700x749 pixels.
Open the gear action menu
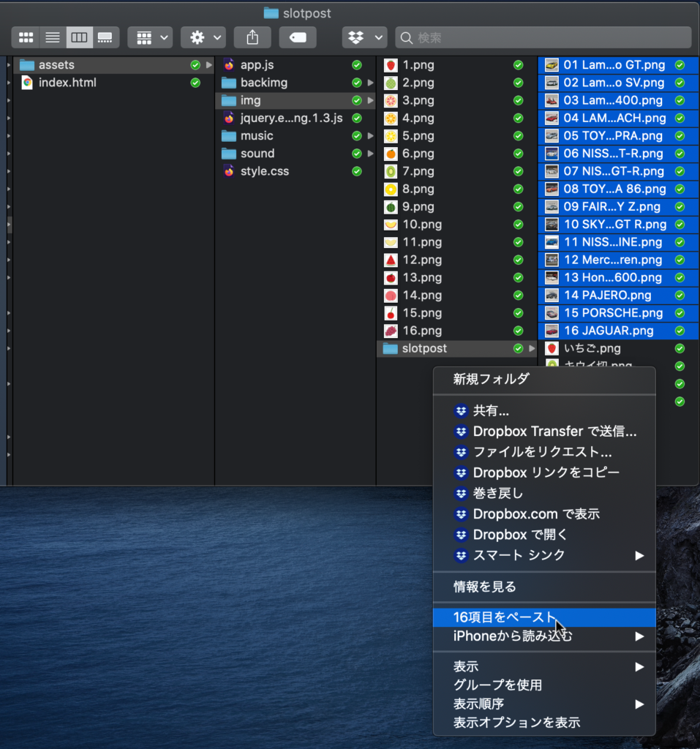click(x=203, y=37)
